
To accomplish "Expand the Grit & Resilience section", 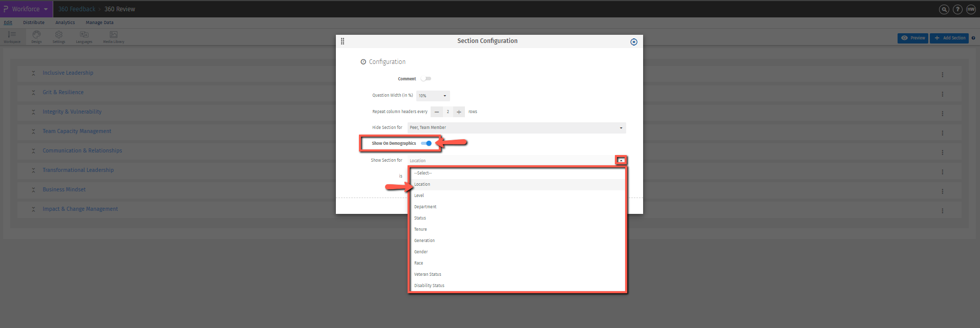I will [33, 93].
